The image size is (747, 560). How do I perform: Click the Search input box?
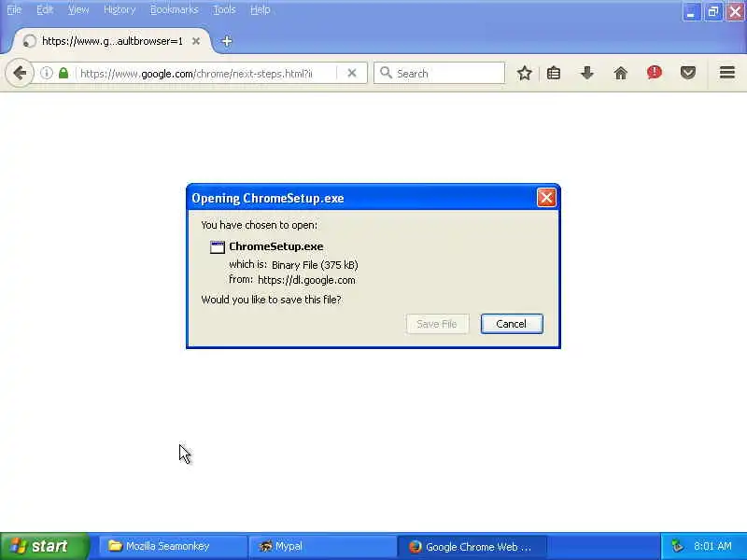coord(439,74)
